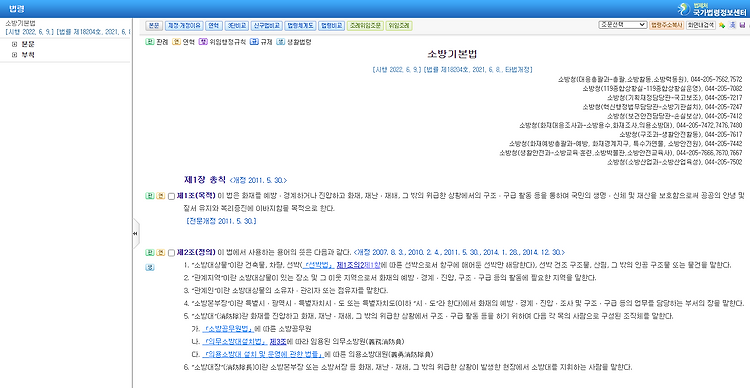Tick the checkbox for 제1조(목적)
The width and height of the screenshot is (750, 388).
[171, 196]
